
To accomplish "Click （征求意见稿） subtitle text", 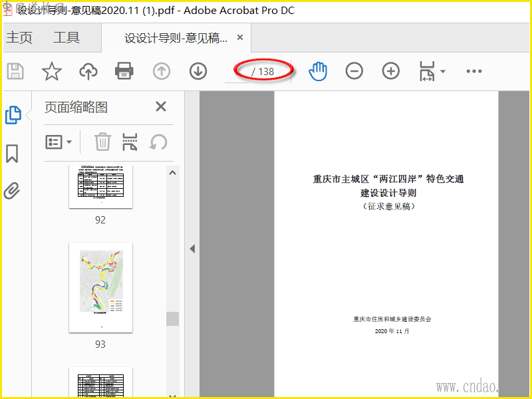I will point(388,206).
